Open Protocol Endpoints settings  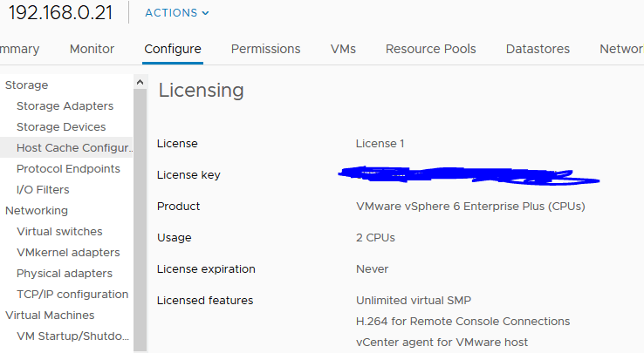coord(68,169)
